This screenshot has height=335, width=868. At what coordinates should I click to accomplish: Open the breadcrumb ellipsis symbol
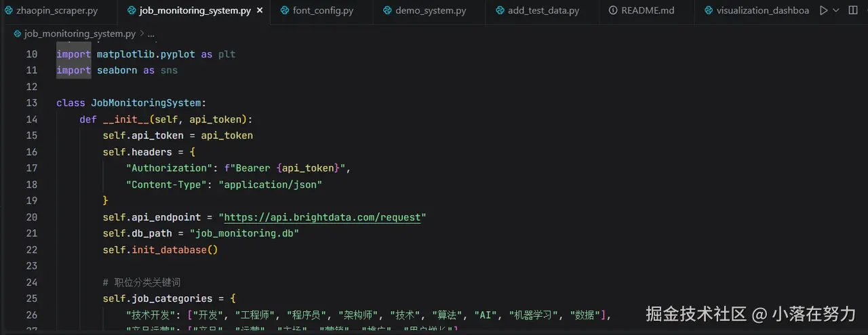pyautogui.click(x=151, y=33)
